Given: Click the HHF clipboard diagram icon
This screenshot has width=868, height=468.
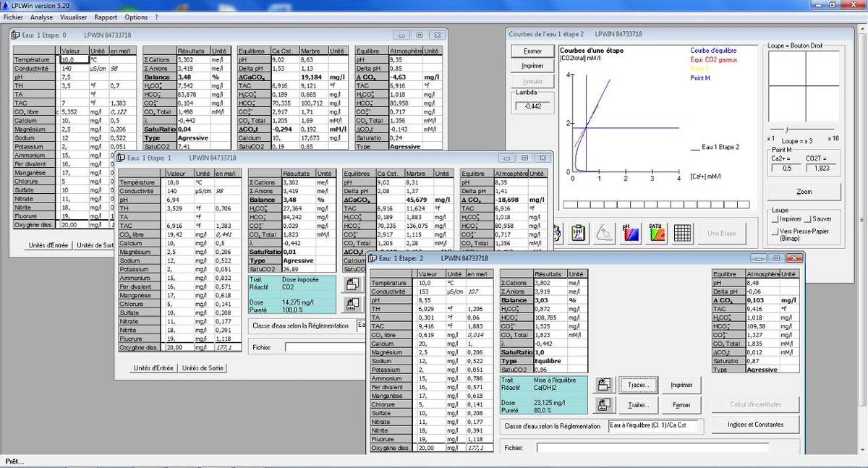Looking at the screenshot, I should 579,233.
